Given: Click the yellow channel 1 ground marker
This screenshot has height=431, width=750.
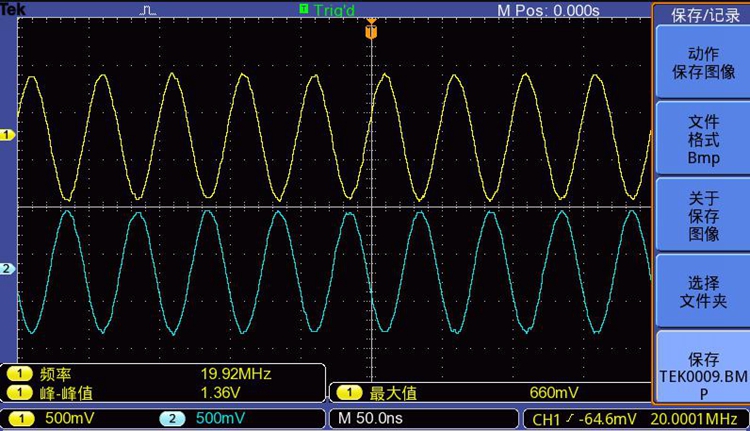Looking at the screenshot, I should 7,135.
